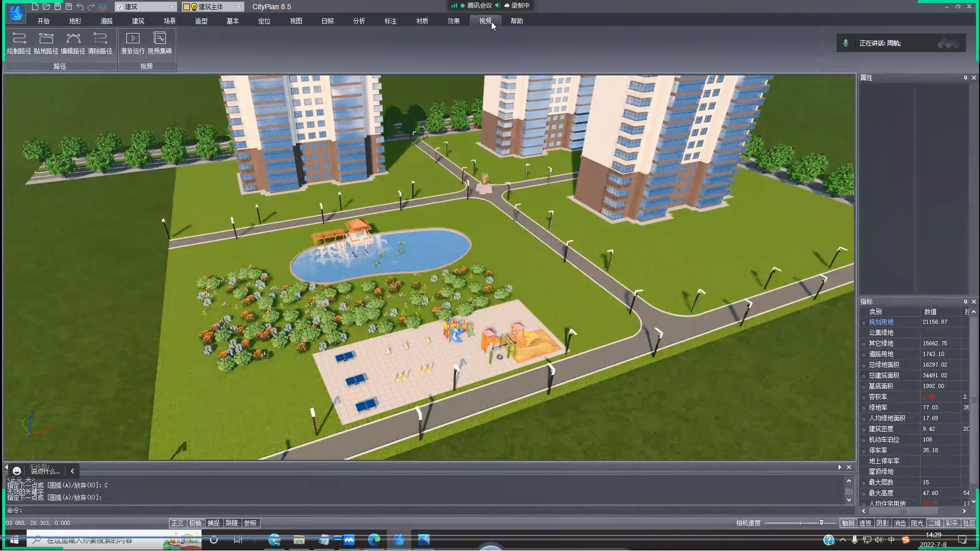The height and width of the screenshot is (551, 980).
Task: Expand the 建筑主体 dropdown list
Action: [239, 7]
